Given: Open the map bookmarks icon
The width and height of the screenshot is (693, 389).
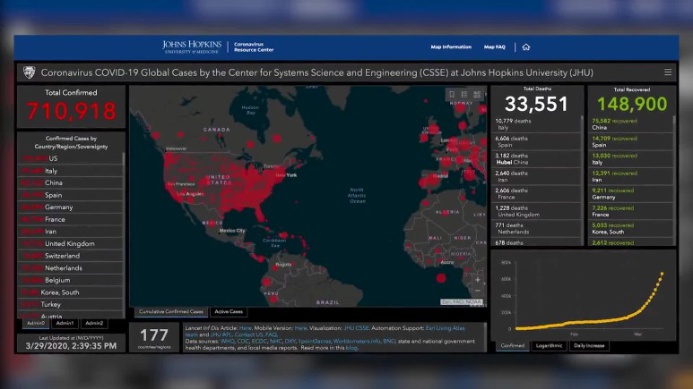Looking at the screenshot, I should 452,94.
